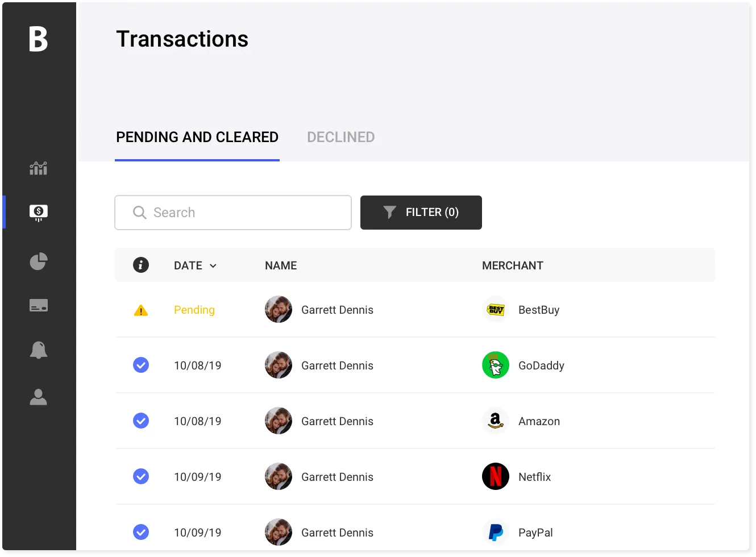The height and width of the screenshot is (557, 756).
Task: Open the analytics chart icon in sidebar
Action: (x=38, y=168)
